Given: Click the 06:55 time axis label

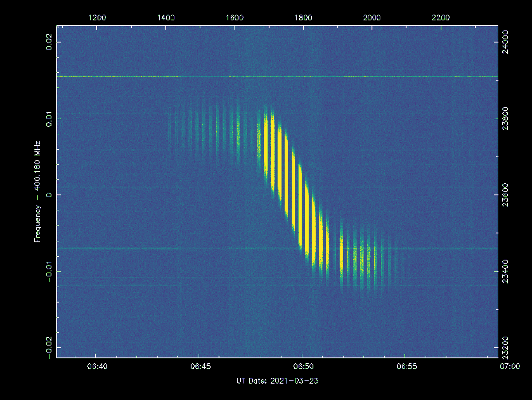Looking at the screenshot, I should [406, 367].
